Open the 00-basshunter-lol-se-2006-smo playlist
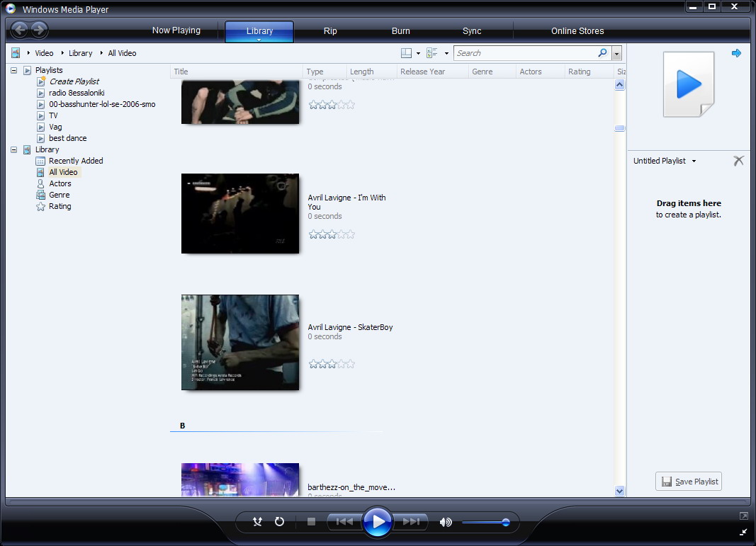756x546 pixels. 102,104
